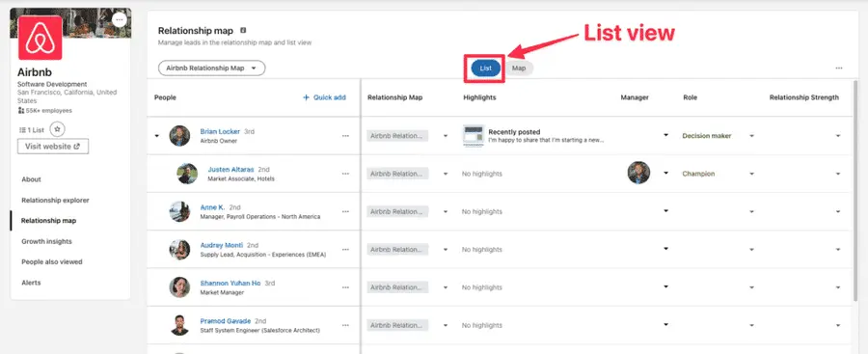Open Brian Locker's profile
The height and width of the screenshot is (354, 868).
click(x=220, y=132)
